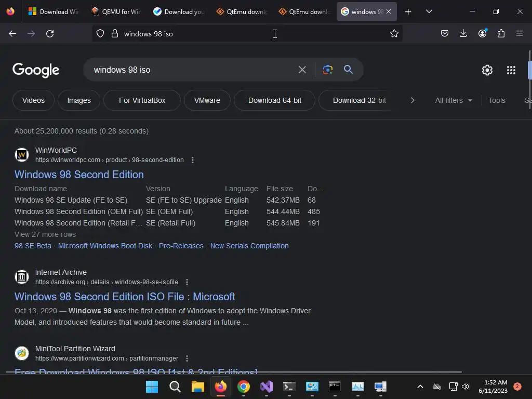Image resolution: width=532 pixels, height=399 pixels.
Task: Open the 98 SE Beta sitelink
Action: pyautogui.click(x=33, y=246)
